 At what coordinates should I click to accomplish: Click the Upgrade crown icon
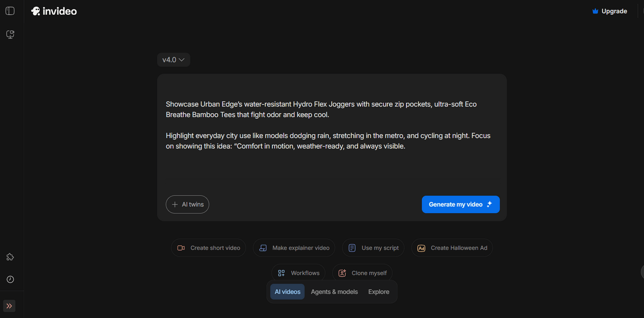[x=595, y=11]
